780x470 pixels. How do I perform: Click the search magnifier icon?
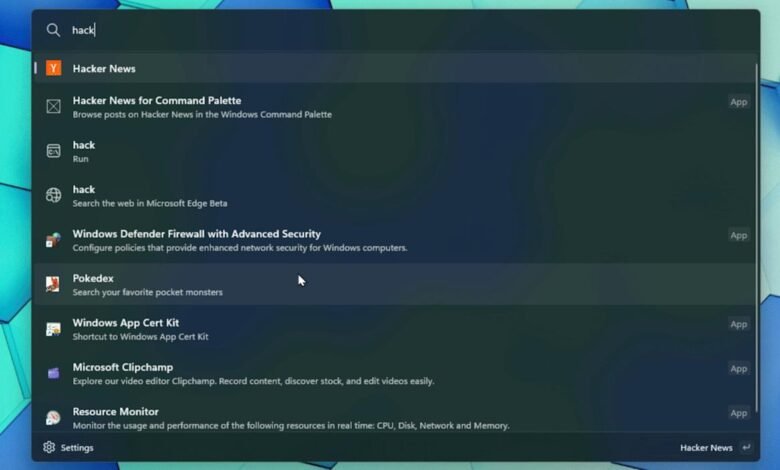click(x=53, y=30)
